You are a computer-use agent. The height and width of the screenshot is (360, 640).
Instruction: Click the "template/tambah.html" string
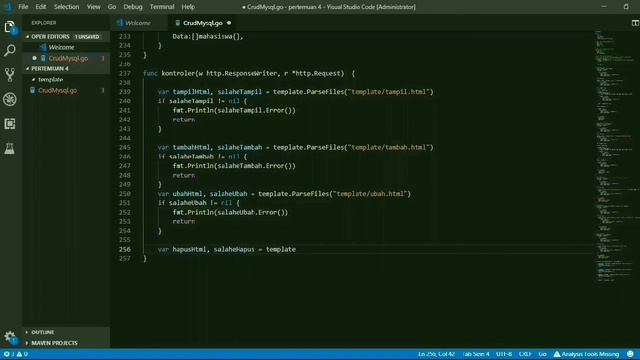click(389, 147)
